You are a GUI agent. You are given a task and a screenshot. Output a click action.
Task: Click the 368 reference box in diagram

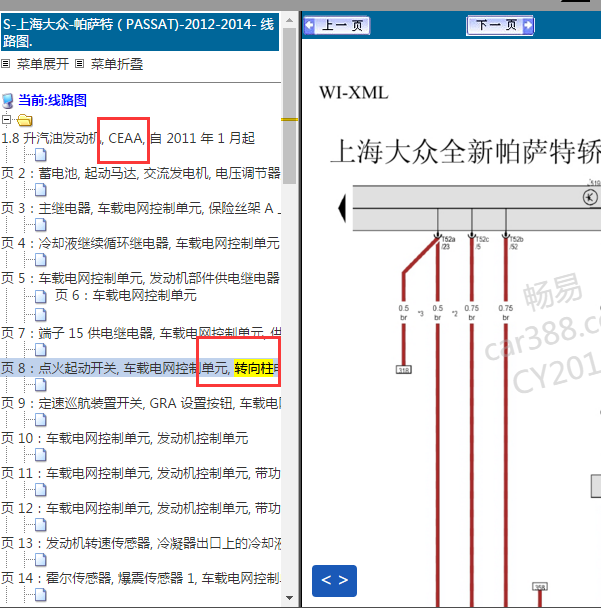540,587
